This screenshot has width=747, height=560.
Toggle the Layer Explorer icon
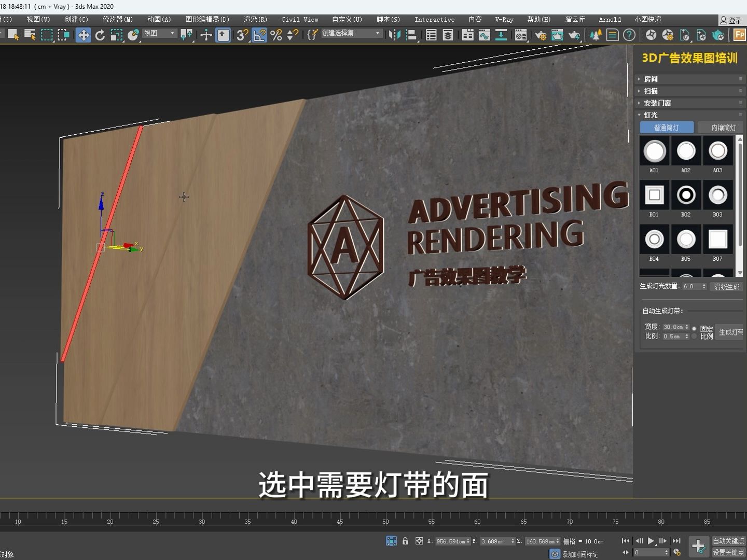point(448,35)
